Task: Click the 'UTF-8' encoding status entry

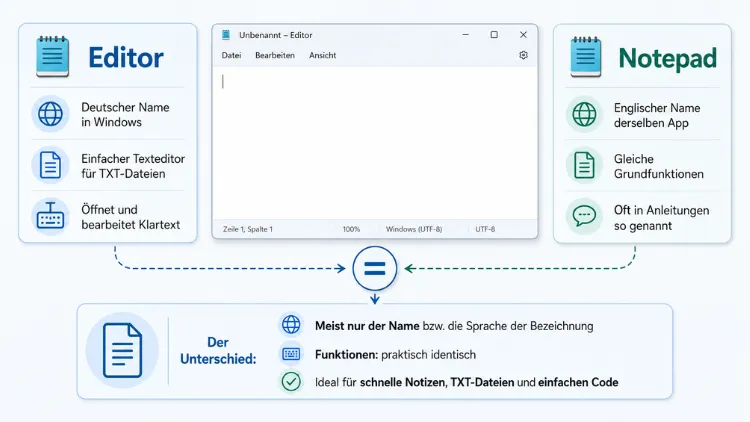Action: (485, 229)
